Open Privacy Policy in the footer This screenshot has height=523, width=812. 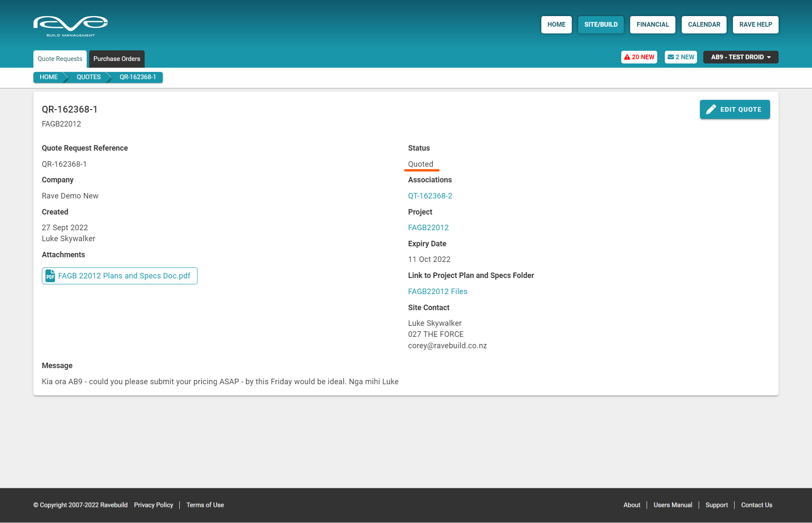[154, 505]
